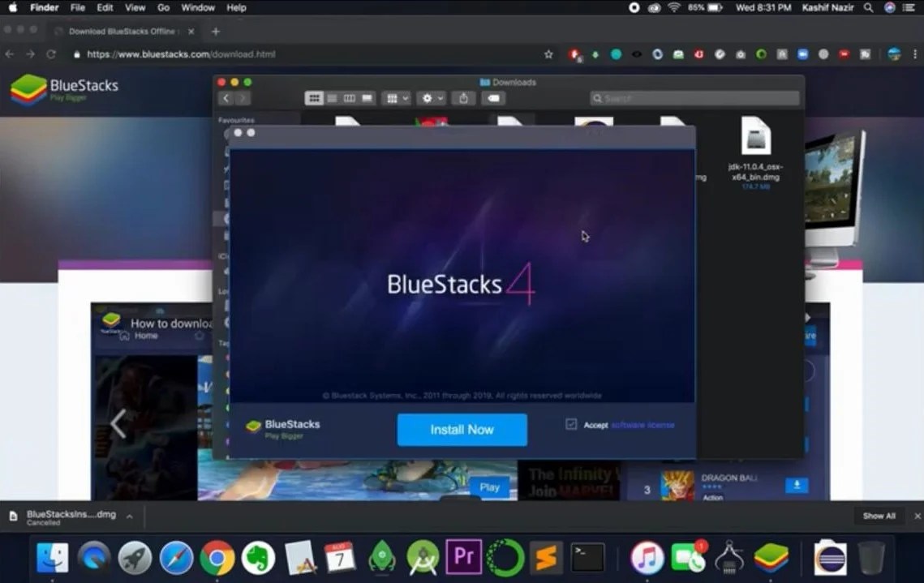Image resolution: width=924 pixels, height=583 pixels.
Task: Open Eclipse from the Dock
Action: [831, 557]
